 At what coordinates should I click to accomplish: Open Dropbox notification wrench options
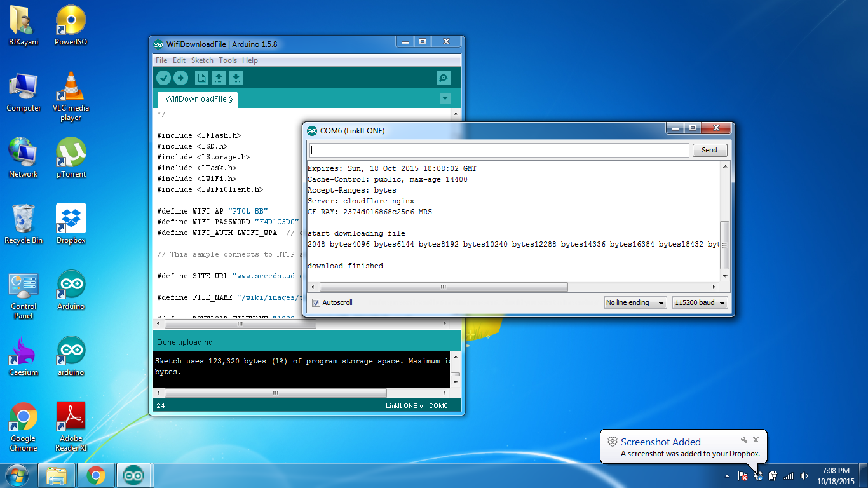tap(744, 440)
